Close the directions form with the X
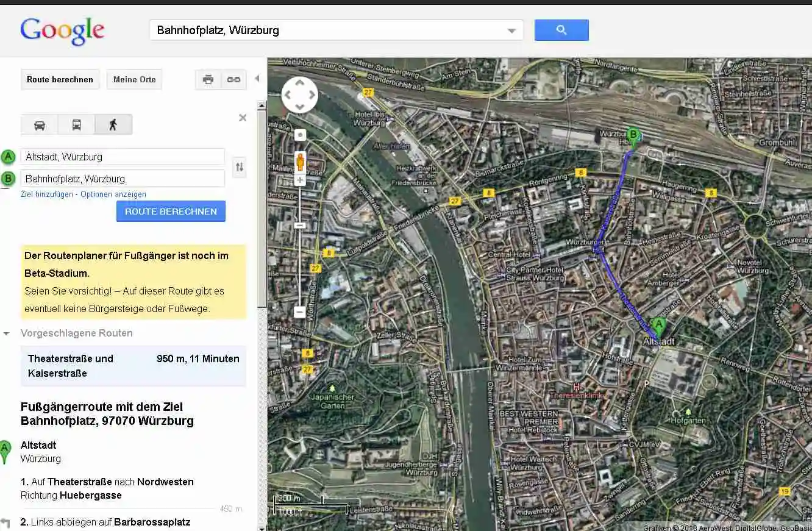Screen dimensions: 812x531 click(x=243, y=118)
